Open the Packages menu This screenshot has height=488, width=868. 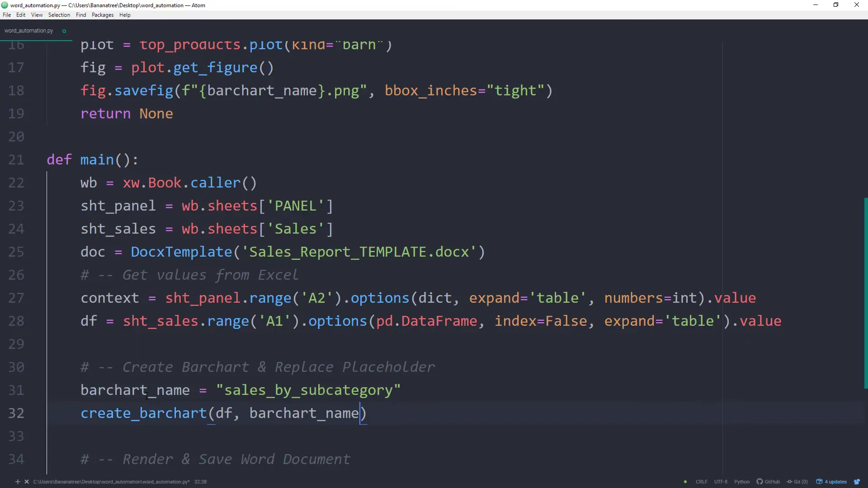102,15
